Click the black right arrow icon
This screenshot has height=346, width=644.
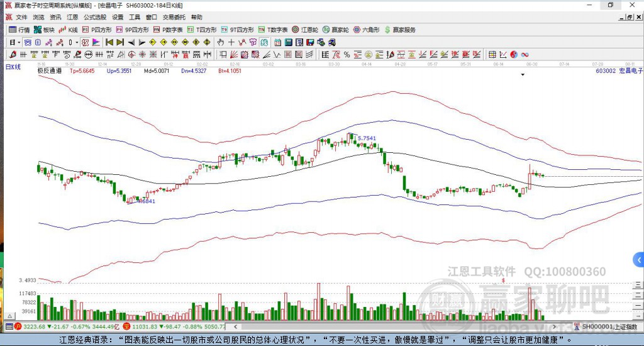pyautogui.click(x=142, y=42)
